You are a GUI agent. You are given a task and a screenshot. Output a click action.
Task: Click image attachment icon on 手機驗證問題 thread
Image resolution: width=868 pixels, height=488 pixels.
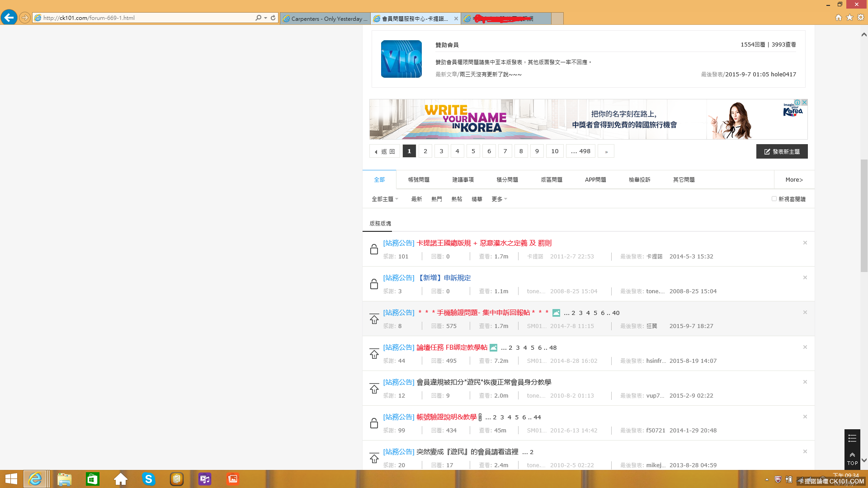coord(556,313)
